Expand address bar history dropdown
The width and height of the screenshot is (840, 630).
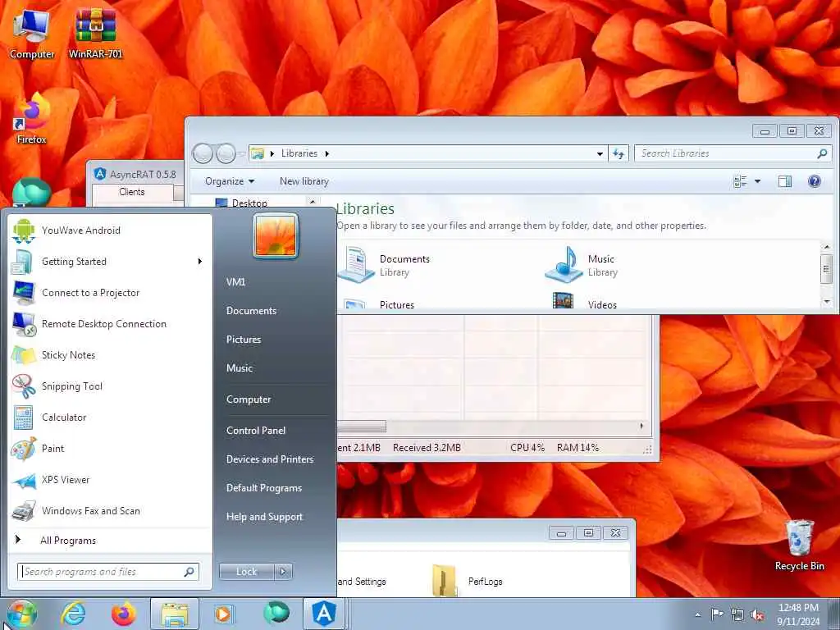(600, 153)
